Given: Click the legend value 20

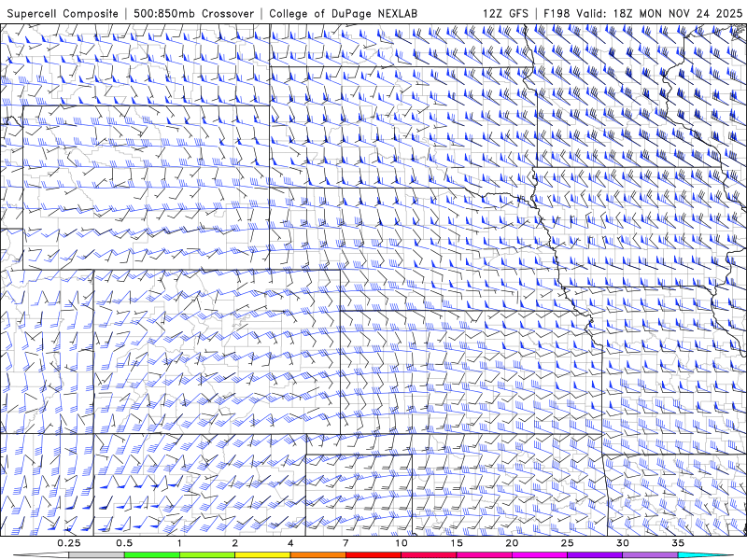Looking at the screenshot, I should tap(512, 543).
